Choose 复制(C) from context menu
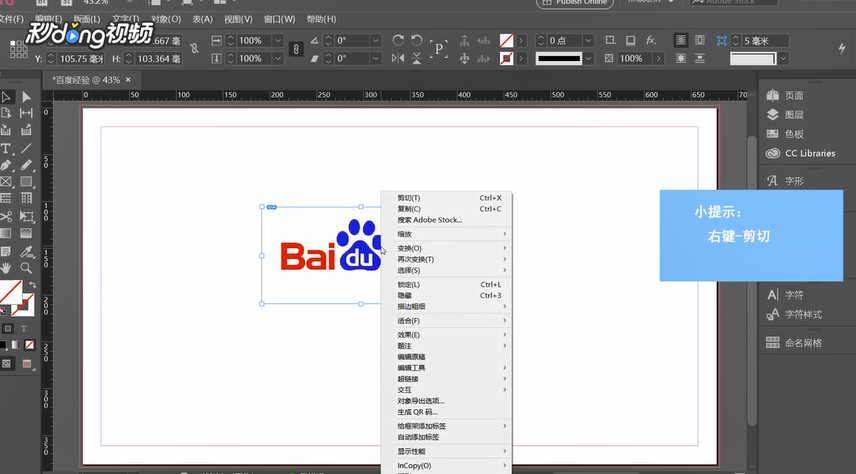This screenshot has width=856, height=474. (446, 209)
